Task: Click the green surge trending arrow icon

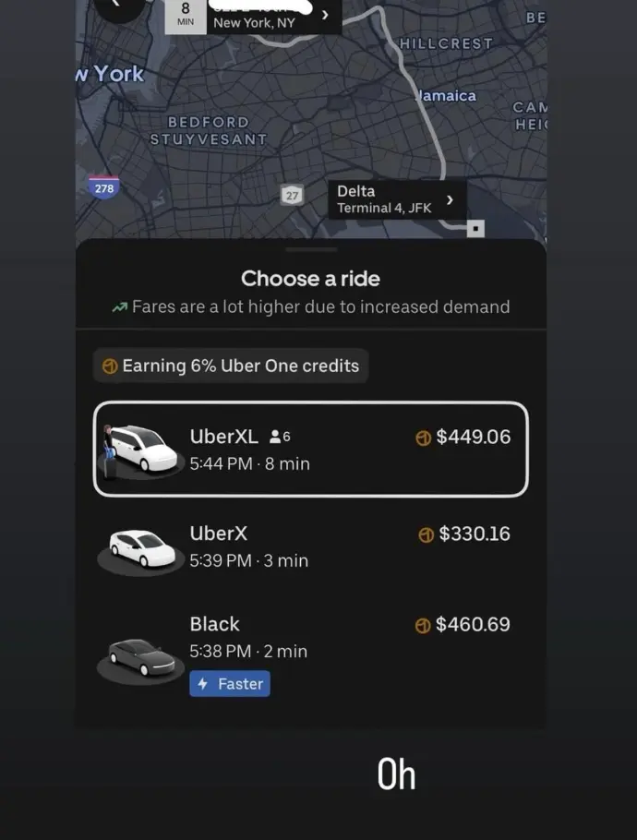Action: [x=119, y=307]
